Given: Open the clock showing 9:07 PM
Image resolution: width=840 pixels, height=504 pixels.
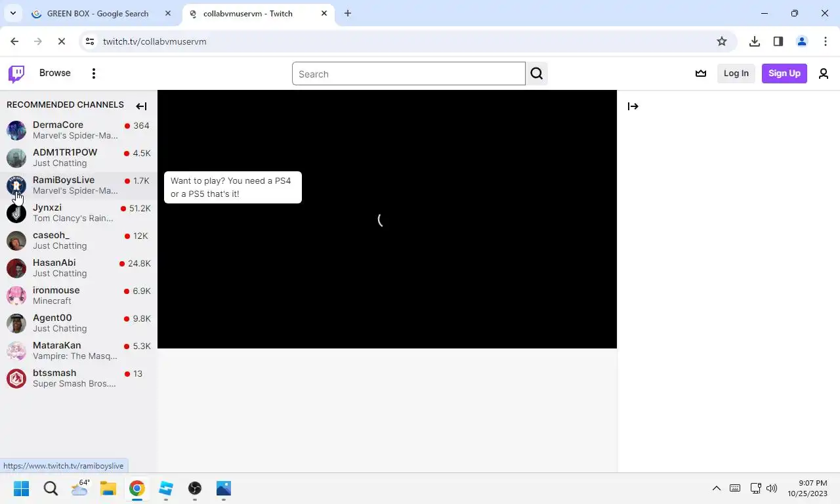Looking at the screenshot, I should tap(808, 488).
